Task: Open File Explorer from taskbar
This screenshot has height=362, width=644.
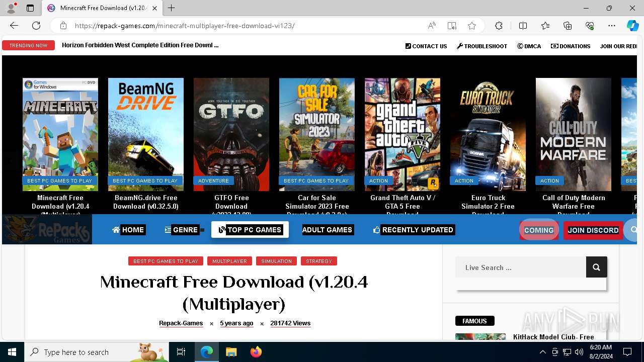Action: pos(231,352)
